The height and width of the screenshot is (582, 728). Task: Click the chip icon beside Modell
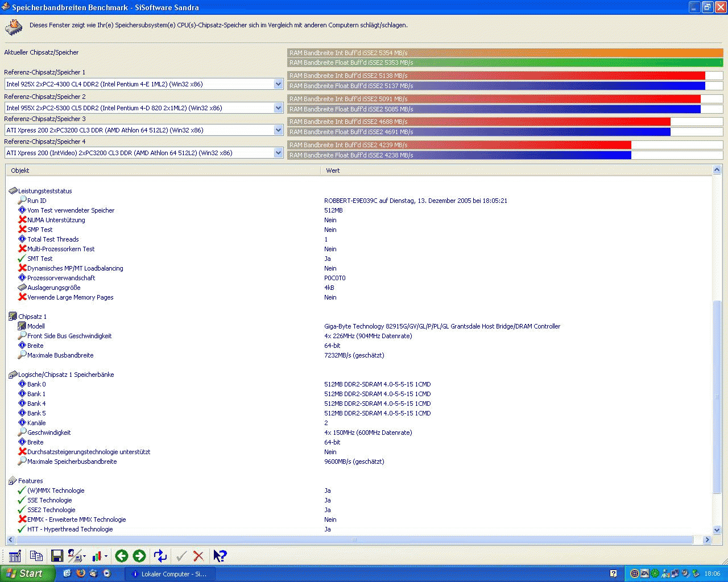(x=22, y=326)
